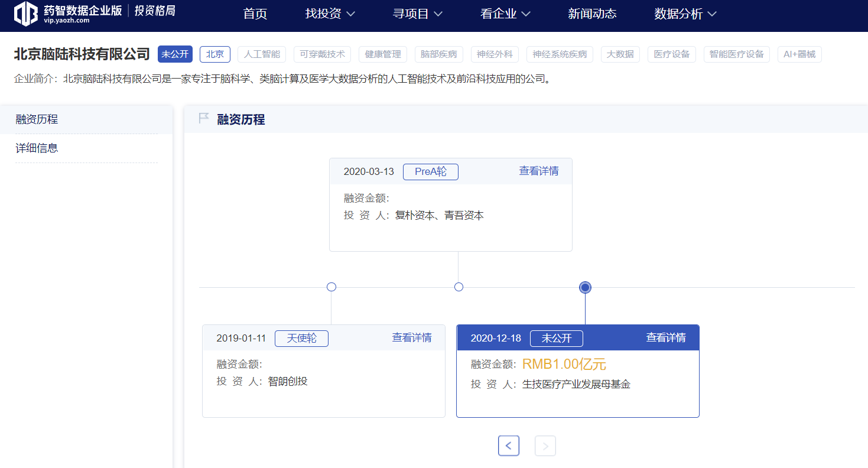The image size is (868, 468).
Task: Open 新闻动态 in navigation
Action: pos(592,14)
